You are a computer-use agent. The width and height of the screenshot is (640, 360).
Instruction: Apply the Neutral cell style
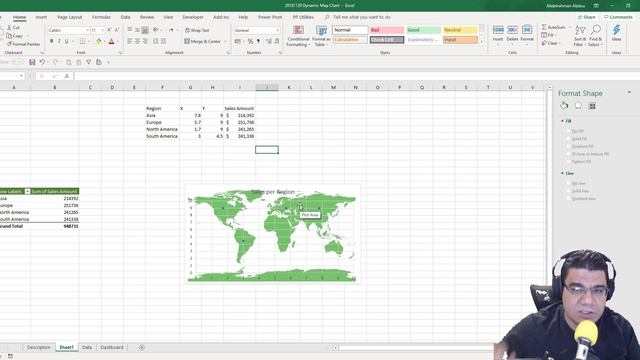click(x=460, y=30)
